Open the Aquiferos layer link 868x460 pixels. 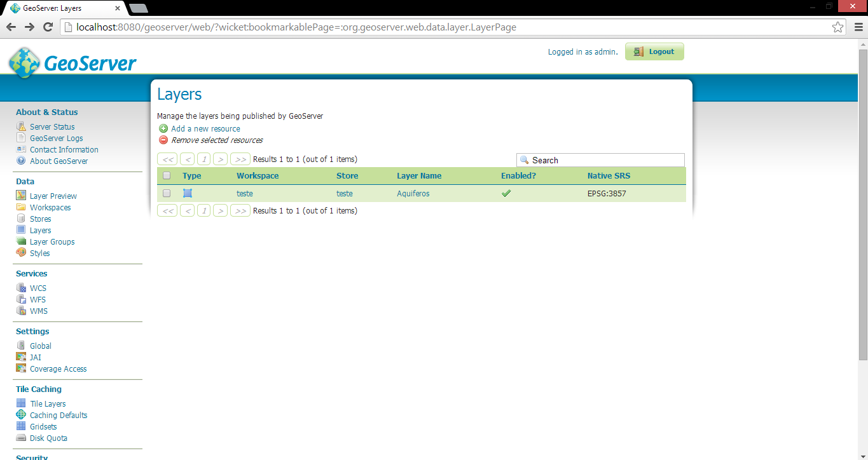[x=413, y=194]
